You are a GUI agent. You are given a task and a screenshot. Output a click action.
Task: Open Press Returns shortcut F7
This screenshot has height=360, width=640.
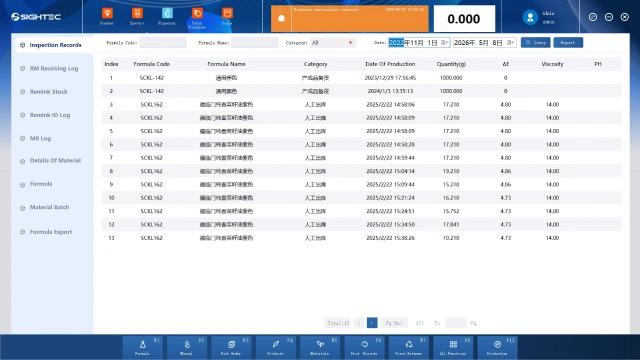[x=409, y=347]
